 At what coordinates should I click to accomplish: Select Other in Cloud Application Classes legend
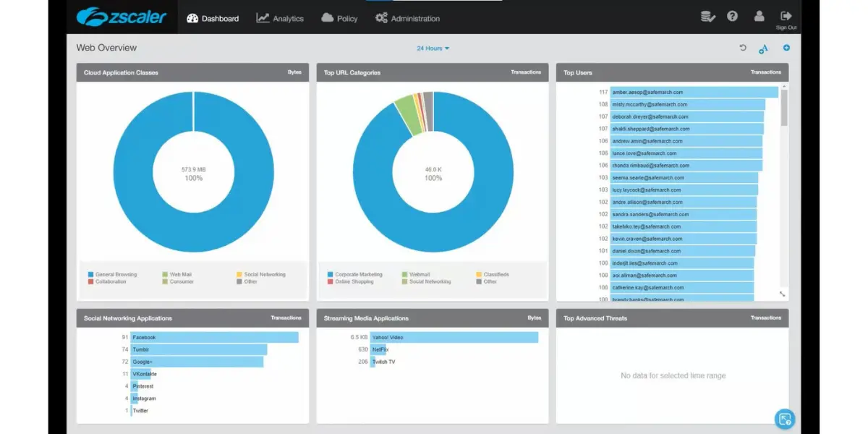[x=248, y=281]
